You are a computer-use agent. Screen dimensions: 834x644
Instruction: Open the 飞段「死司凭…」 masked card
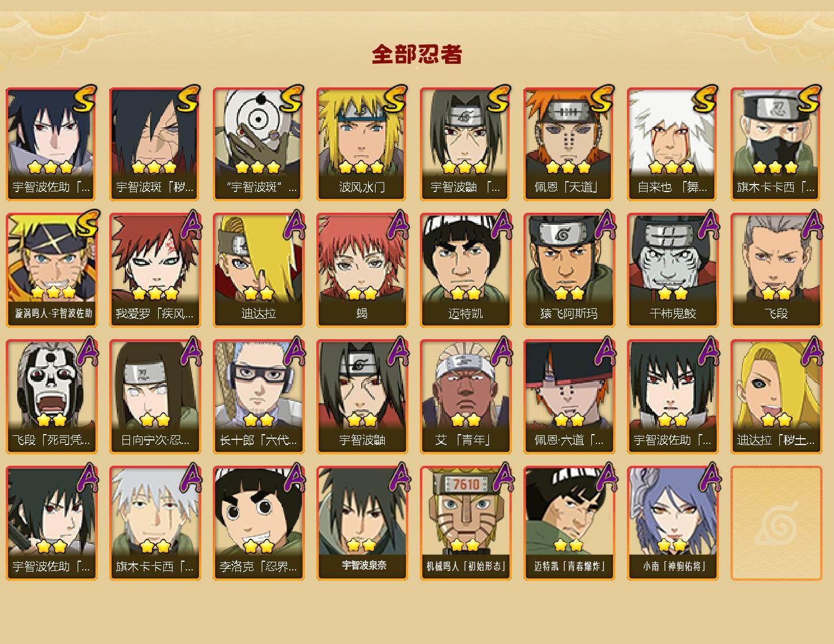point(52,397)
